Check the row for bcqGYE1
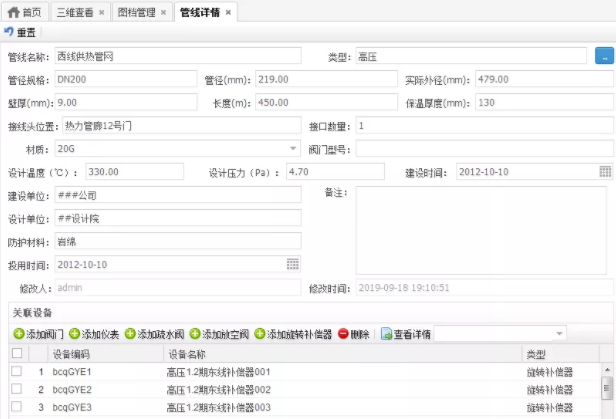Screen dimensions: 616x419 [x=16, y=372]
